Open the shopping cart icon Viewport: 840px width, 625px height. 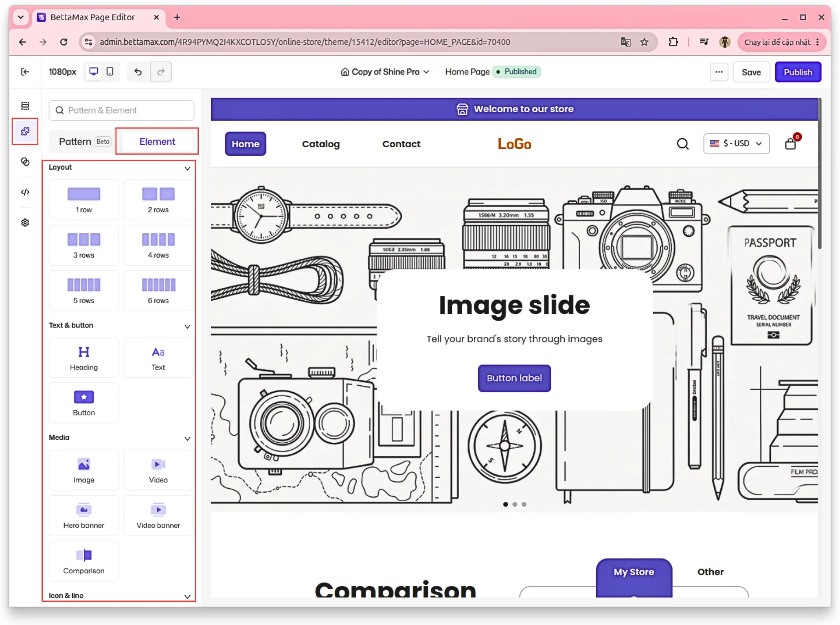coord(791,143)
